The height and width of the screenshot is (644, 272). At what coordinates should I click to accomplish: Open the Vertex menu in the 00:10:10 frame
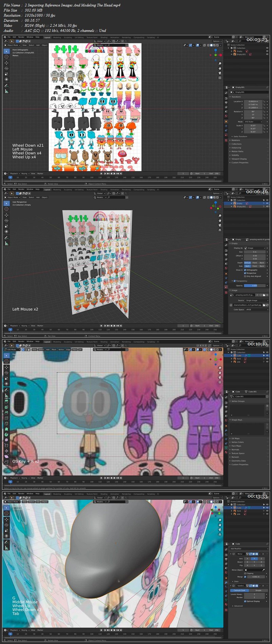[61, 349]
